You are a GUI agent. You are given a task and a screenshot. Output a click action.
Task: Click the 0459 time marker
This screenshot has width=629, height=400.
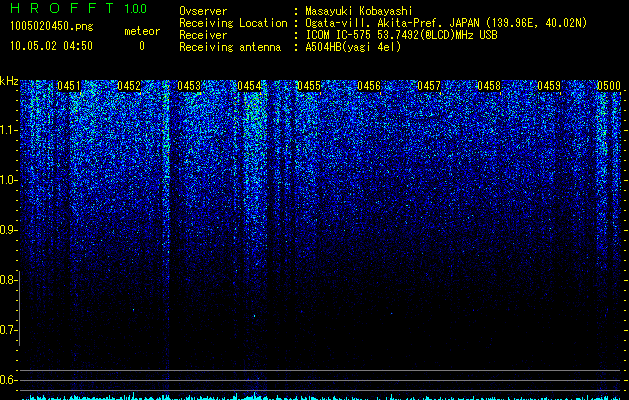coord(549,86)
